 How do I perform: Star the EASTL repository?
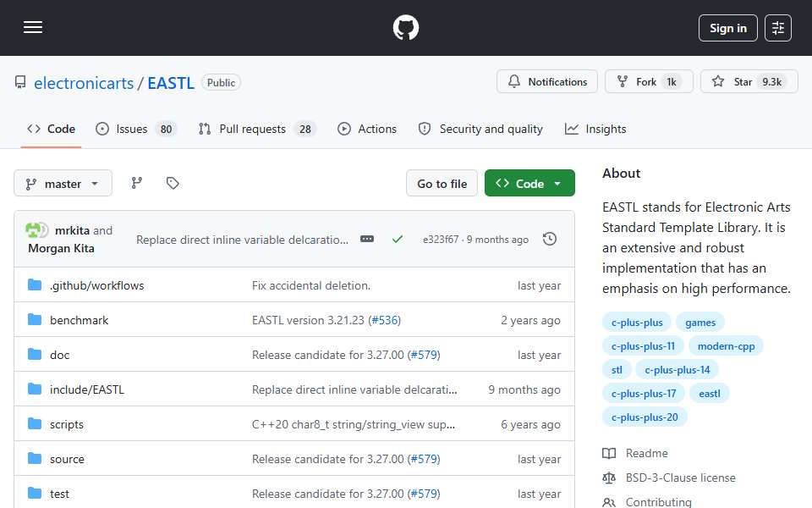coord(749,82)
